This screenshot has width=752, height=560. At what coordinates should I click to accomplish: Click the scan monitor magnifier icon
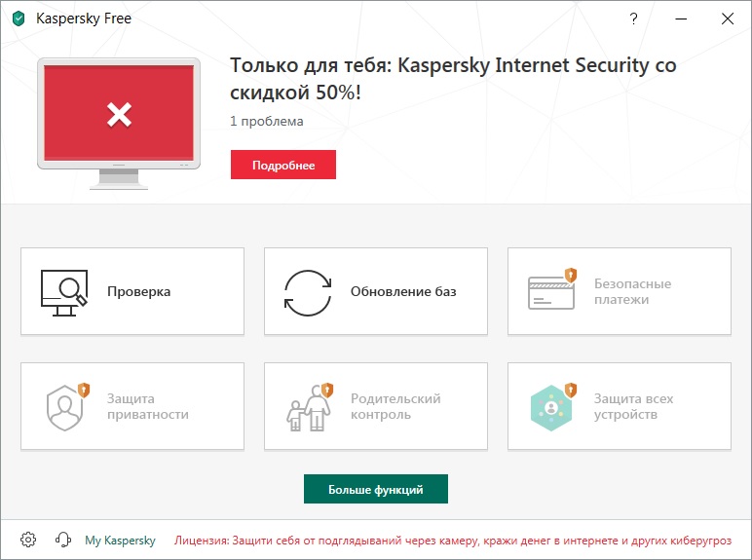pos(64,292)
